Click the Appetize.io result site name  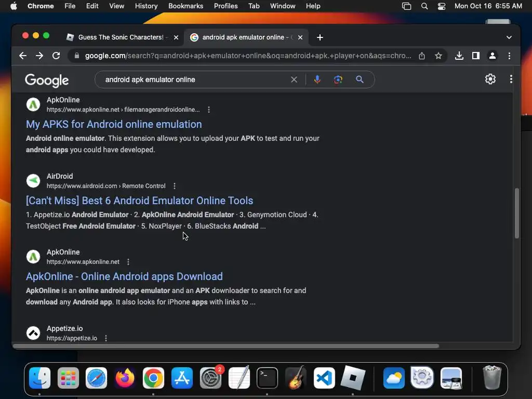64,328
